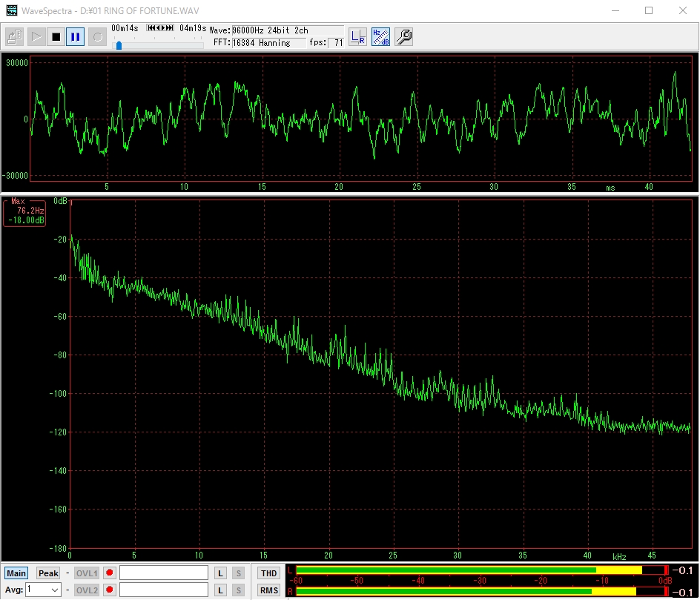Select the Main display toggle button

coord(16,573)
